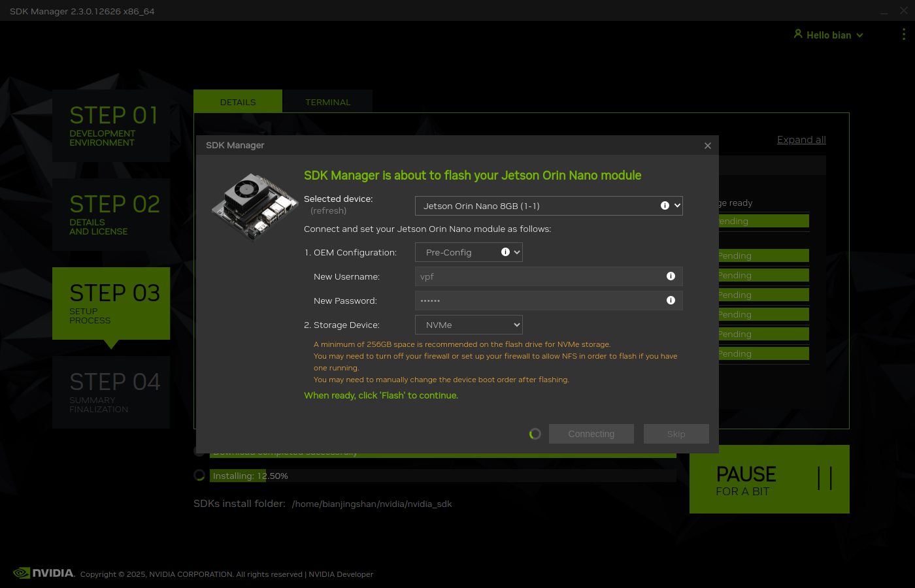The width and height of the screenshot is (915, 588).
Task: Open the OEM Configuration Pre-Config dropdown
Action: tap(469, 252)
